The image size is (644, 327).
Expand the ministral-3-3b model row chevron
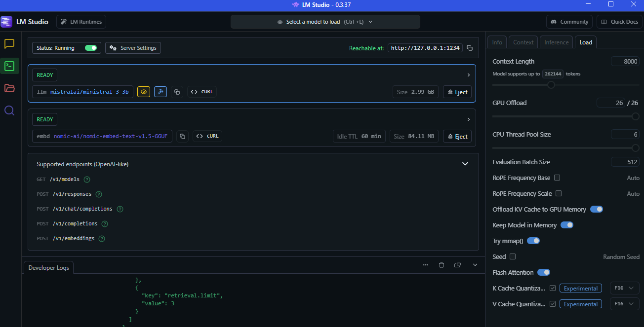[468, 74]
